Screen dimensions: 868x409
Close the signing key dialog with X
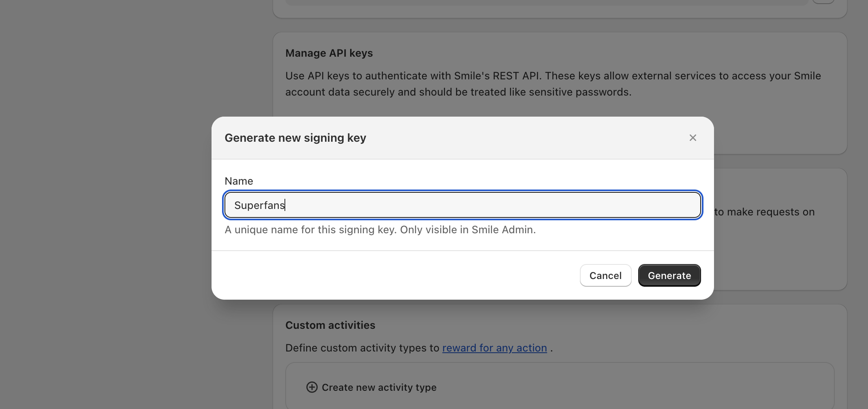693,138
